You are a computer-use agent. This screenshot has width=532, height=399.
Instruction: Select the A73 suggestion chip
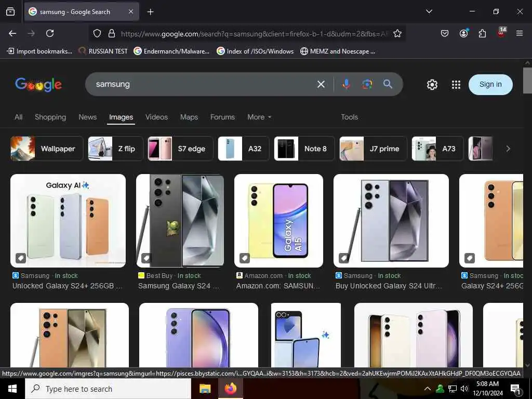[x=437, y=149]
